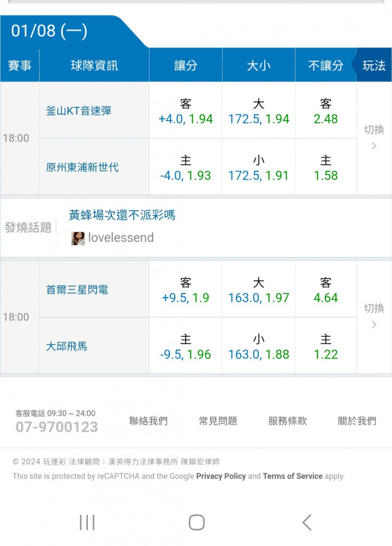Open the recent apps navigation icon
Screen dimensions: 392x546
[x=87, y=523]
